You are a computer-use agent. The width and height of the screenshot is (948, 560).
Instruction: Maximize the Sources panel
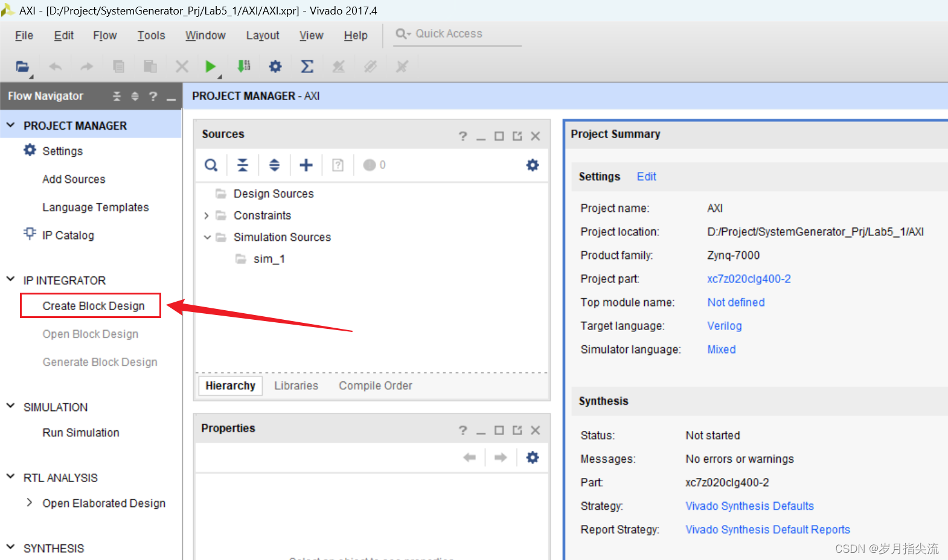[x=499, y=136]
